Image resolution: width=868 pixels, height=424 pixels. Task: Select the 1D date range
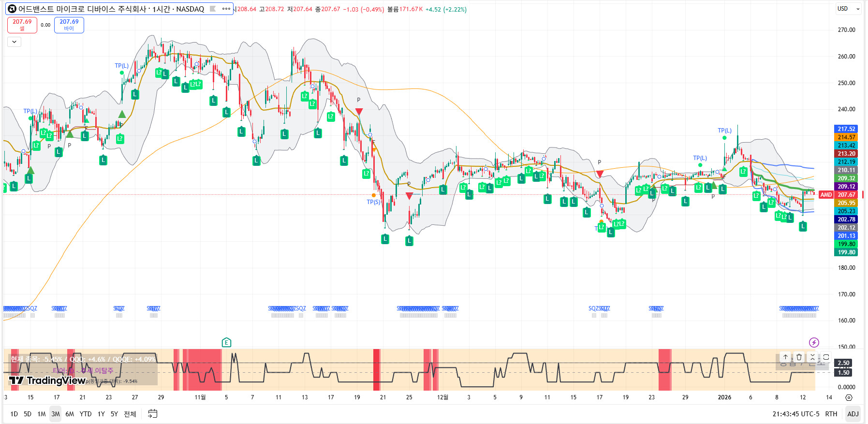[x=14, y=414]
